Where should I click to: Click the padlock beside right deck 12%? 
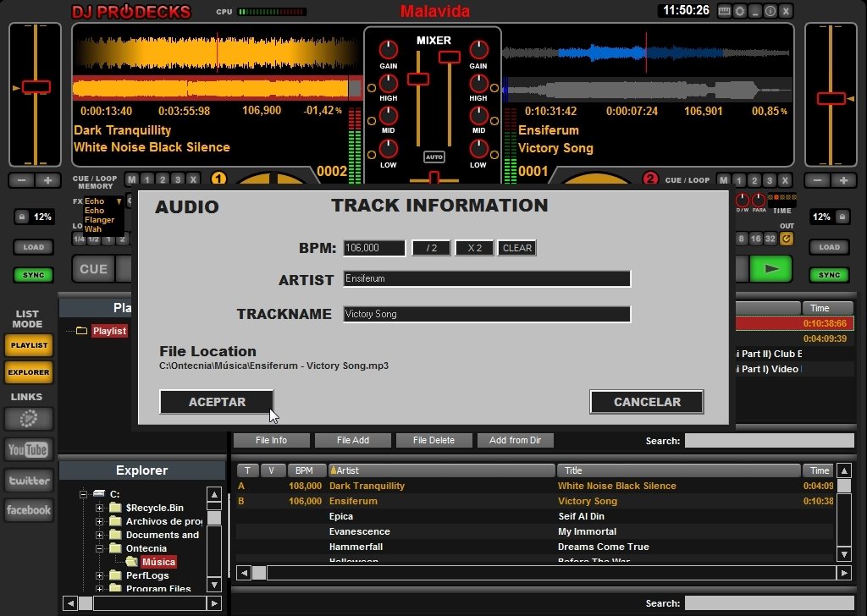point(842,217)
